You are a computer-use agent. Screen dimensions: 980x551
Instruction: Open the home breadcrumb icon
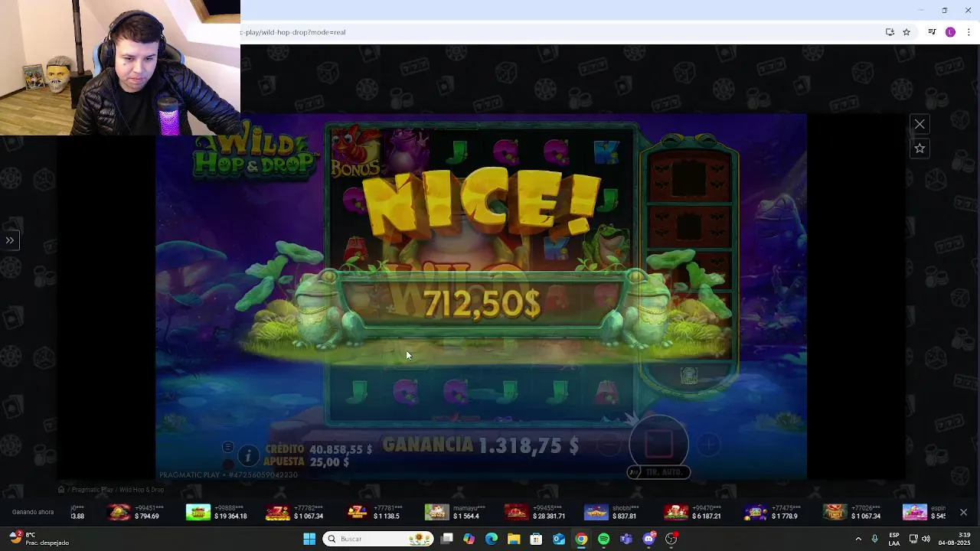[61, 490]
